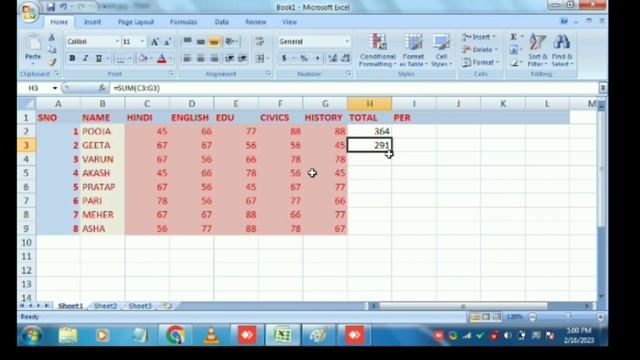Decrease decimal places
640x360 pixels.
point(346,58)
